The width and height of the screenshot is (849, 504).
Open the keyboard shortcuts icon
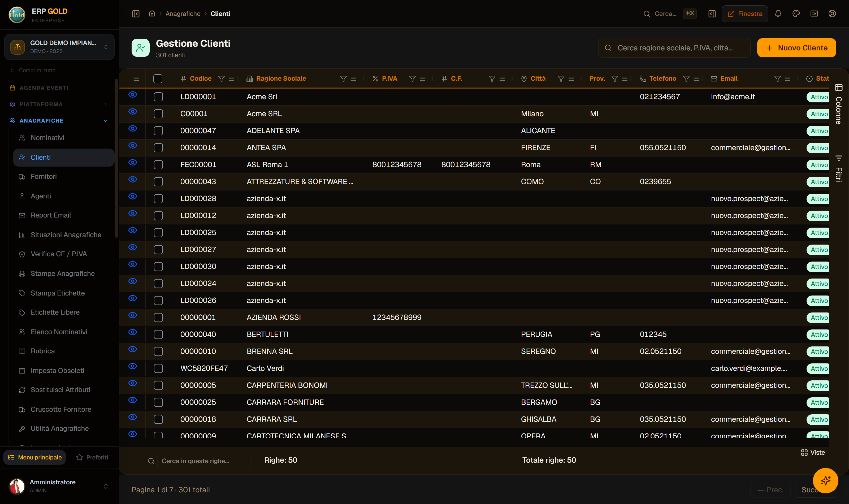point(814,14)
